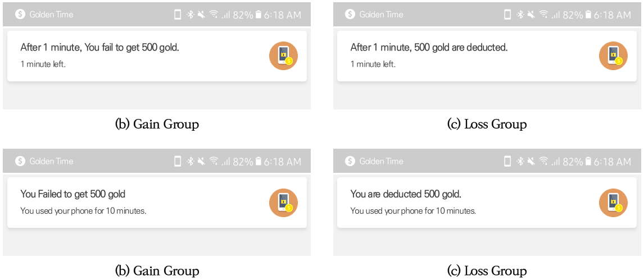The height and width of the screenshot is (280, 644).
Task: Click the "Golden Time" label in the top-right status bar
Action: point(381,14)
